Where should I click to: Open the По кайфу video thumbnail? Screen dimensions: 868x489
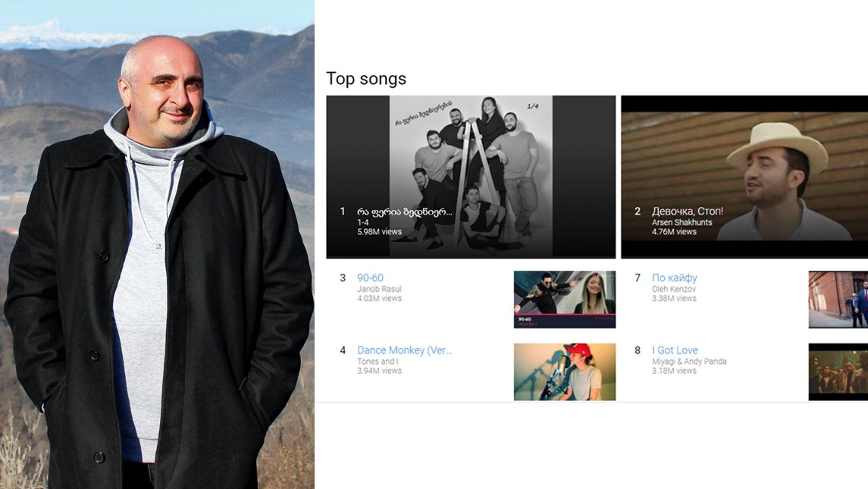(x=838, y=299)
